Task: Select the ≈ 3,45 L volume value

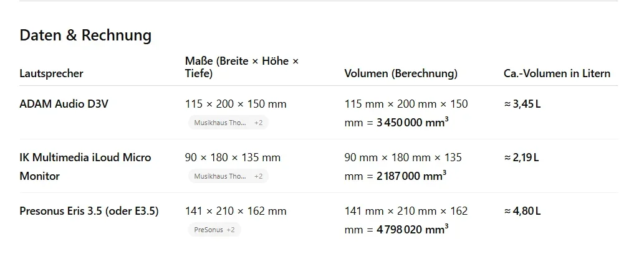Action: (x=522, y=104)
